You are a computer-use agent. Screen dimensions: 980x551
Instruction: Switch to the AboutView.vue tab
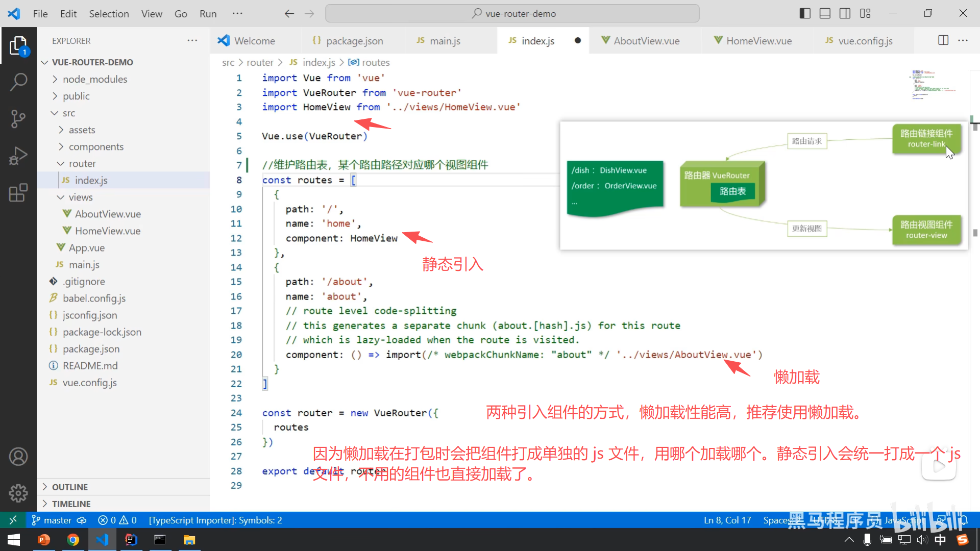pos(646,41)
